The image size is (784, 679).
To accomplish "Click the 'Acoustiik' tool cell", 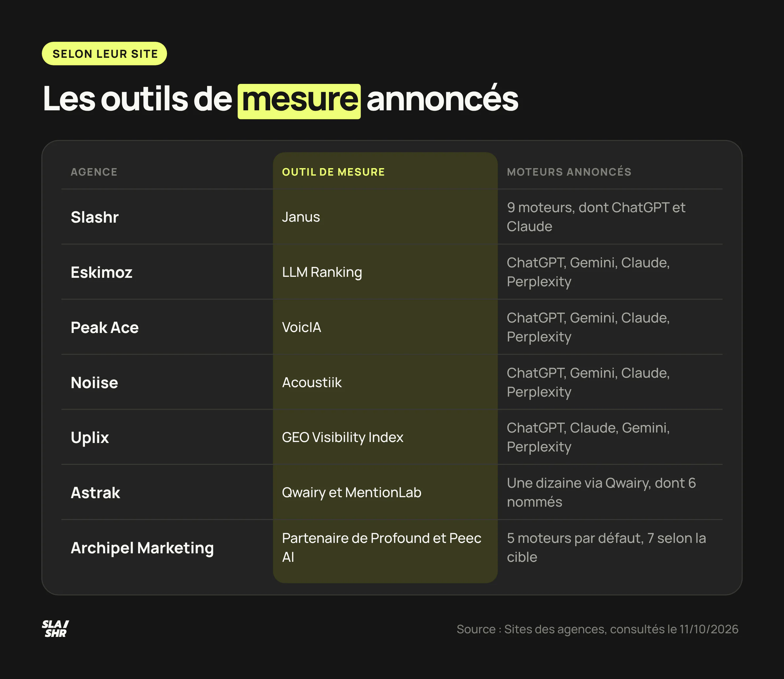I will pyautogui.click(x=312, y=382).
